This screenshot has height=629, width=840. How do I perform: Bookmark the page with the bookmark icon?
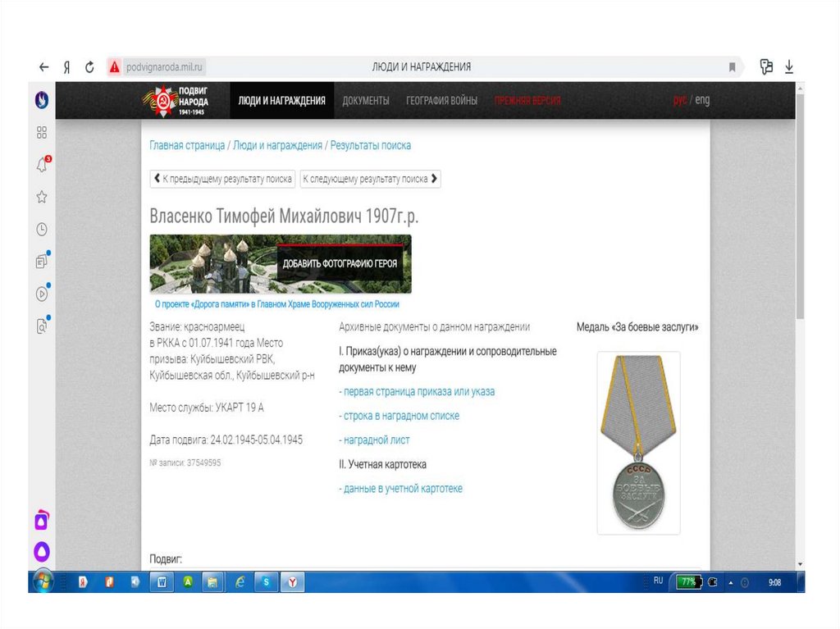tap(732, 67)
